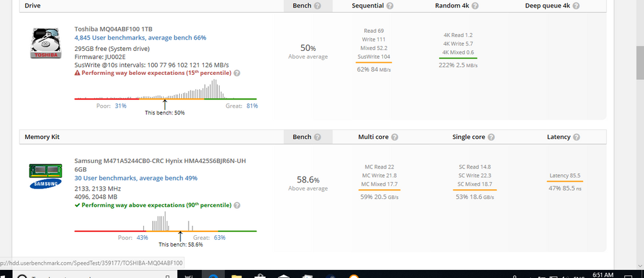Image resolution: width=644 pixels, height=278 pixels.
Task: Click SC Write 22.3 value
Action: (475, 175)
